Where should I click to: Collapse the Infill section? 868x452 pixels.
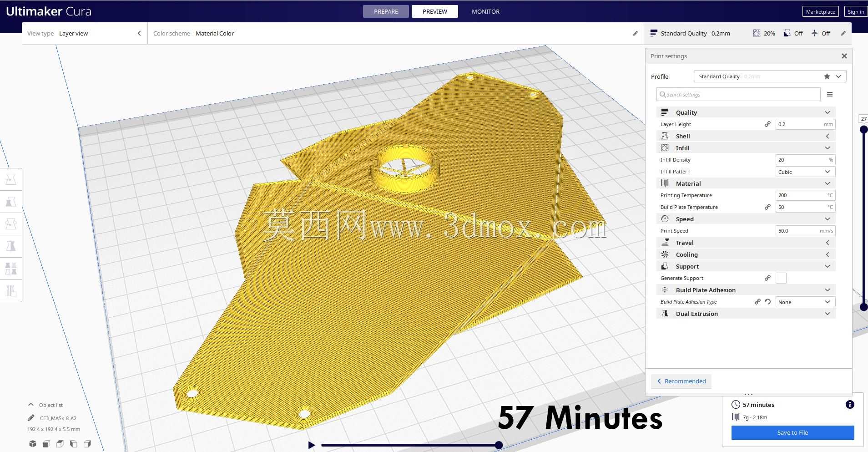click(x=746, y=148)
